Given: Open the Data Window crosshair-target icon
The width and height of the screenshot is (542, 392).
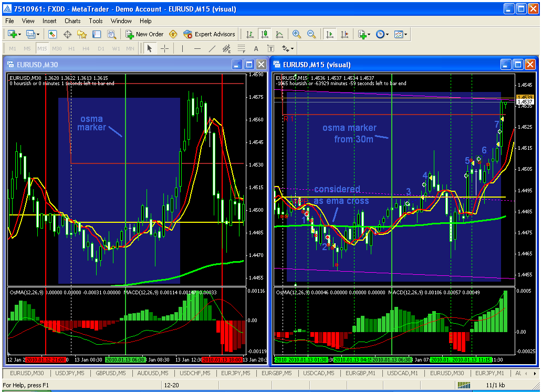Looking at the screenshot, I should [67, 34].
